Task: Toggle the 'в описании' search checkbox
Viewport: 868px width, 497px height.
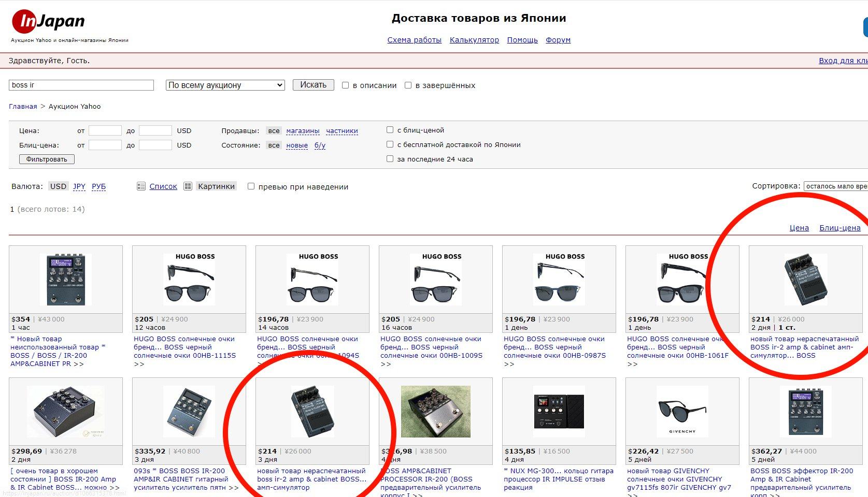Action: click(345, 85)
